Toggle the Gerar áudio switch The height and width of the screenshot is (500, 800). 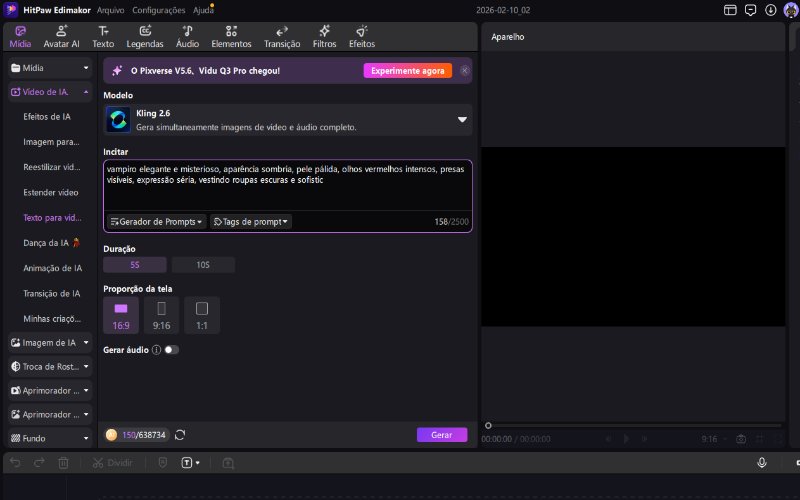(x=171, y=350)
